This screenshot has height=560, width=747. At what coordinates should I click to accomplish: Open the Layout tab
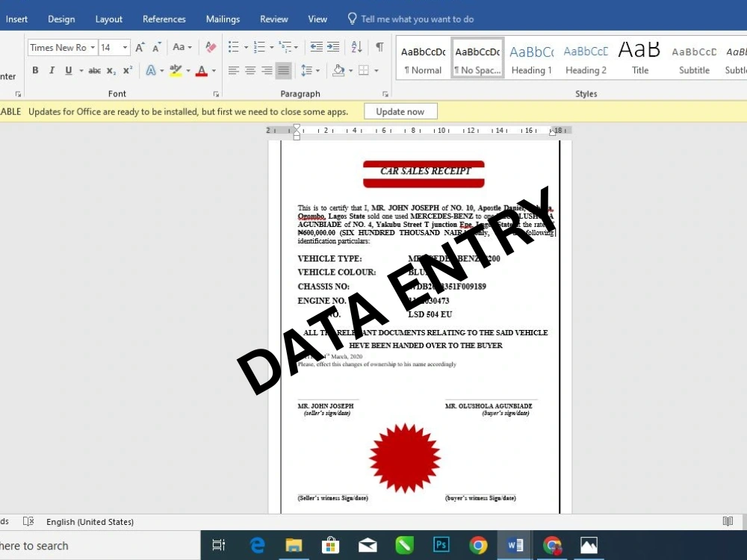click(x=108, y=19)
